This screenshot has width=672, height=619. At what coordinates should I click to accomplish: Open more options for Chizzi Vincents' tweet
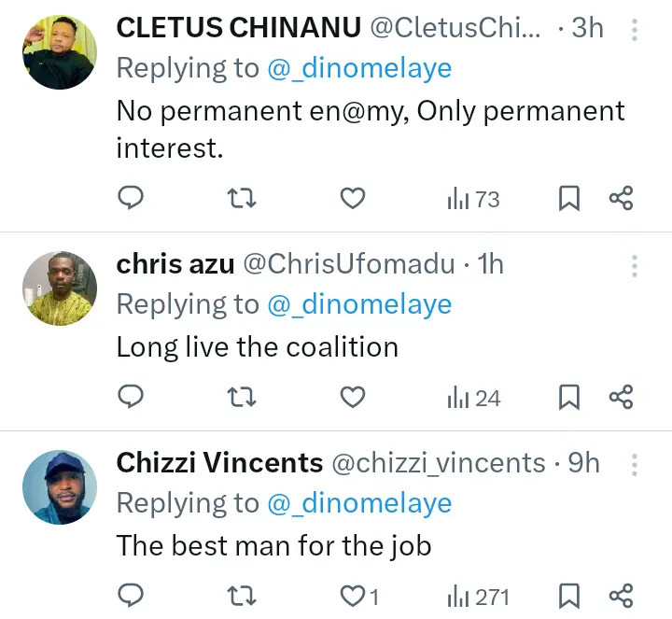(635, 465)
